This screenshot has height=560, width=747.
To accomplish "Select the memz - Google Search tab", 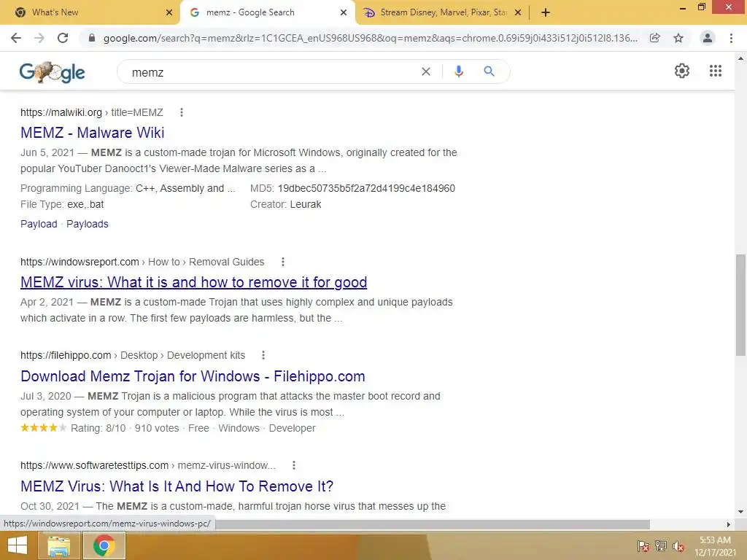I will [x=267, y=12].
